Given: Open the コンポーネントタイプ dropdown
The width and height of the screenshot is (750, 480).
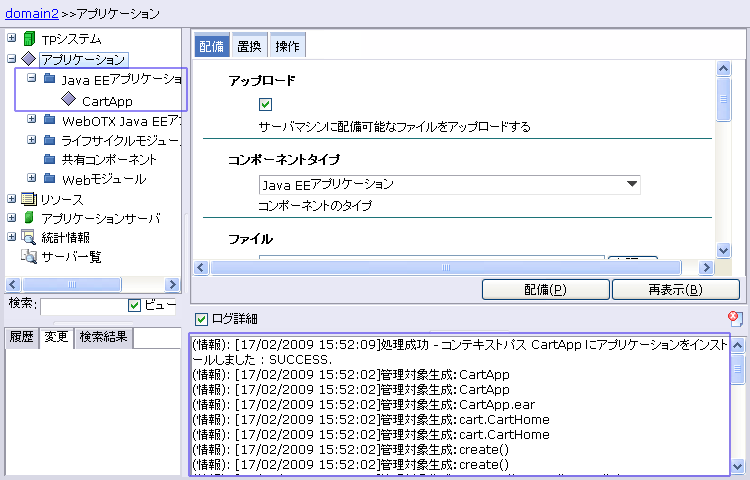Looking at the screenshot, I should (631, 184).
